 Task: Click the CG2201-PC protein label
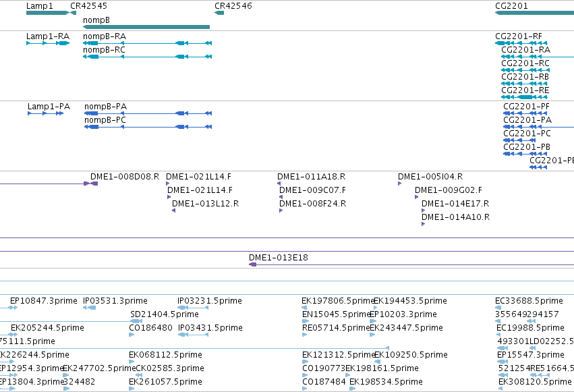click(x=527, y=134)
